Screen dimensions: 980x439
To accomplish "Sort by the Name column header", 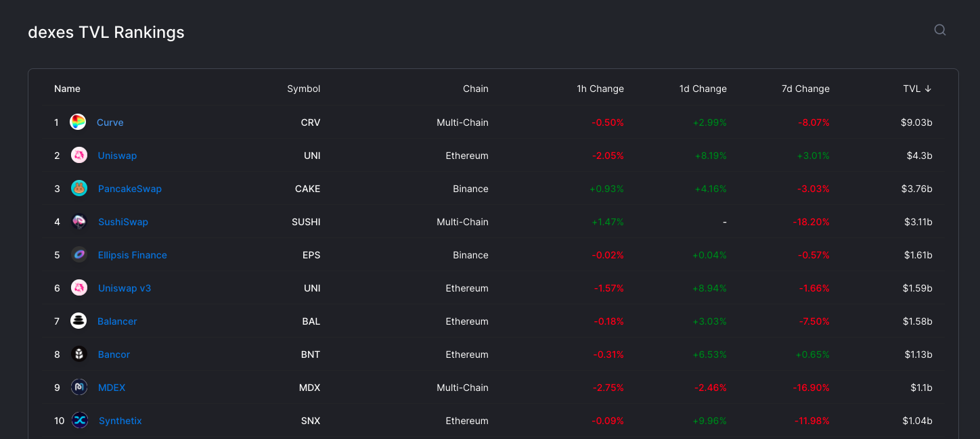I will (67, 89).
